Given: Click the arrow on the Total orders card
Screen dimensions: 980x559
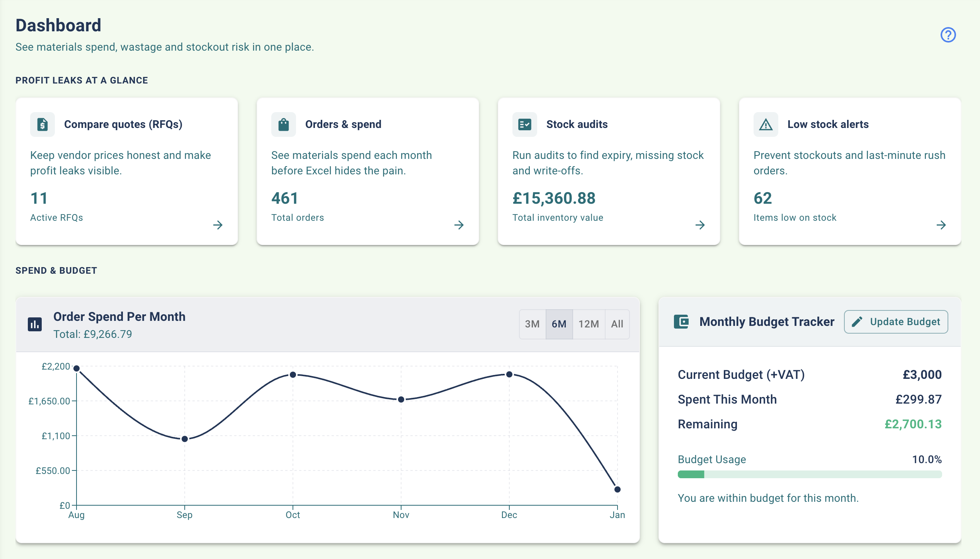Looking at the screenshot, I should pos(459,225).
